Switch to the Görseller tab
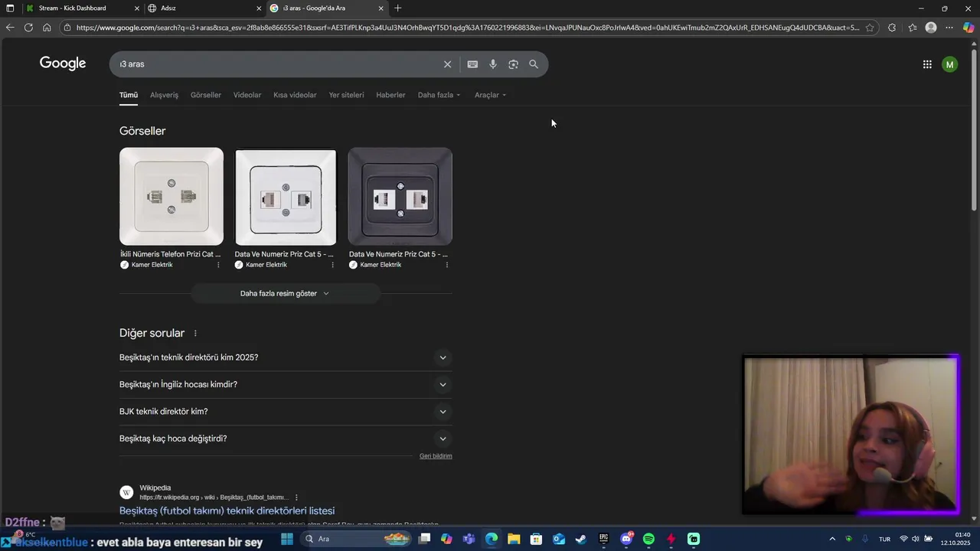980x551 pixels. point(206,95)
